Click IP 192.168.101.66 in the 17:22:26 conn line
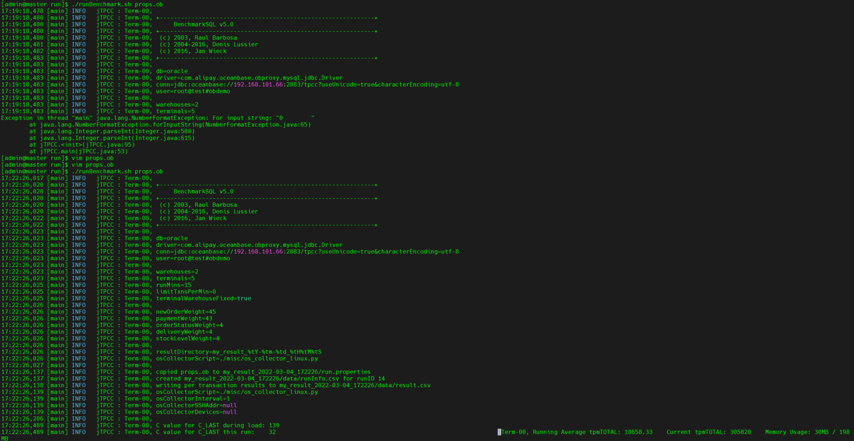Screen dimensions: 854x441 tap(259, 252)
